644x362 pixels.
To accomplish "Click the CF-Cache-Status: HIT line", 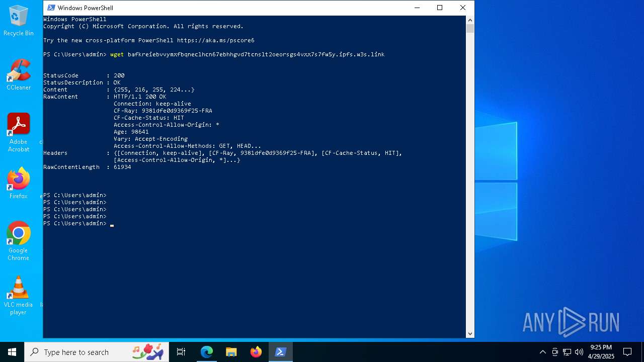I will pyautogui.click(x=149, y=118).
